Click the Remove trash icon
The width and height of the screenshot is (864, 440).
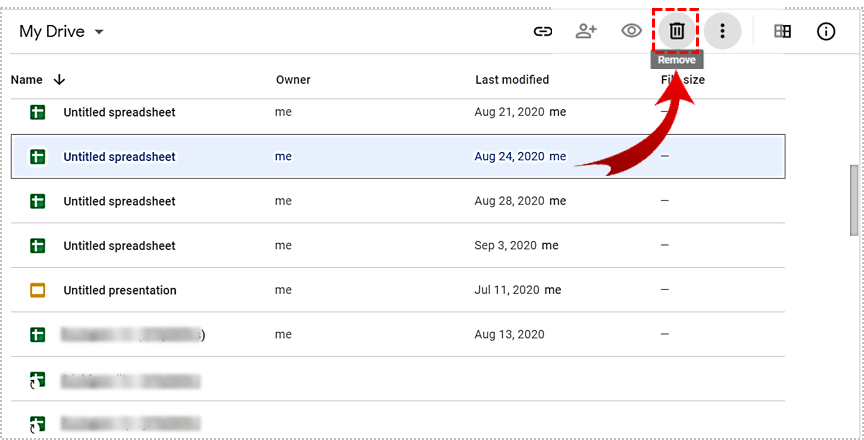[677, 31]
